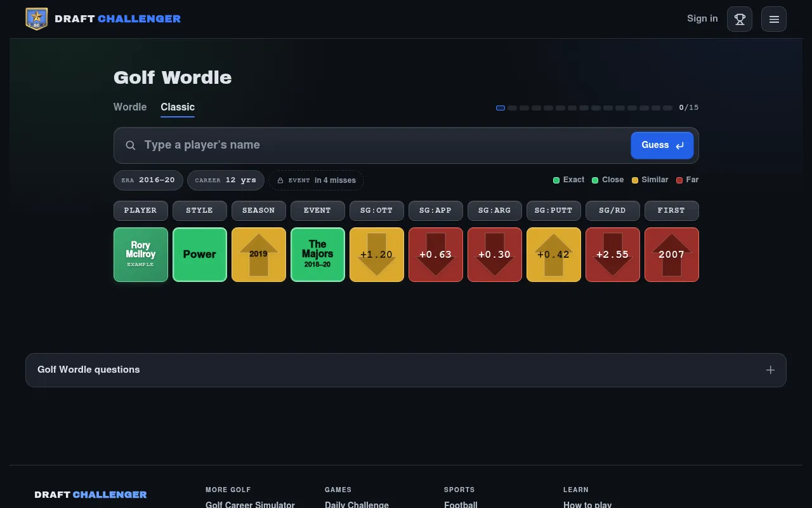Open the hamburger menu
This screenshot has height=508, width=812.
[x=774, y=19]
